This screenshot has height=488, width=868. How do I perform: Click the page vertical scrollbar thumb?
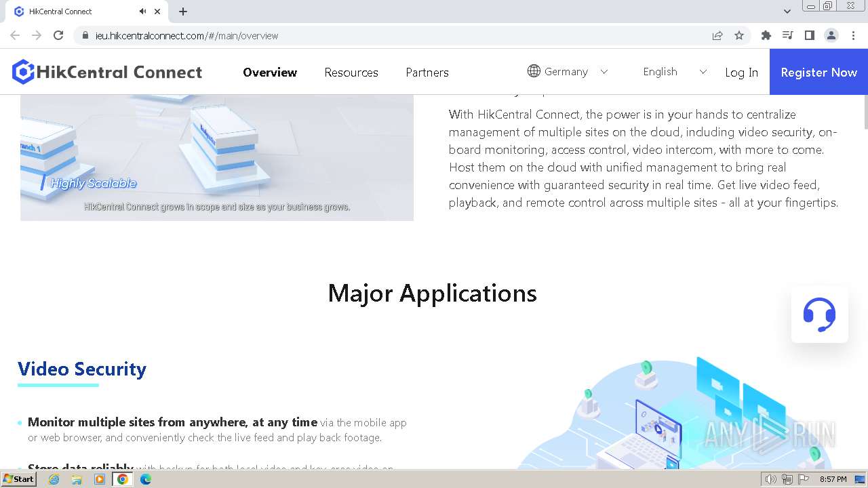pyautogui.click(x=865, y=112)
